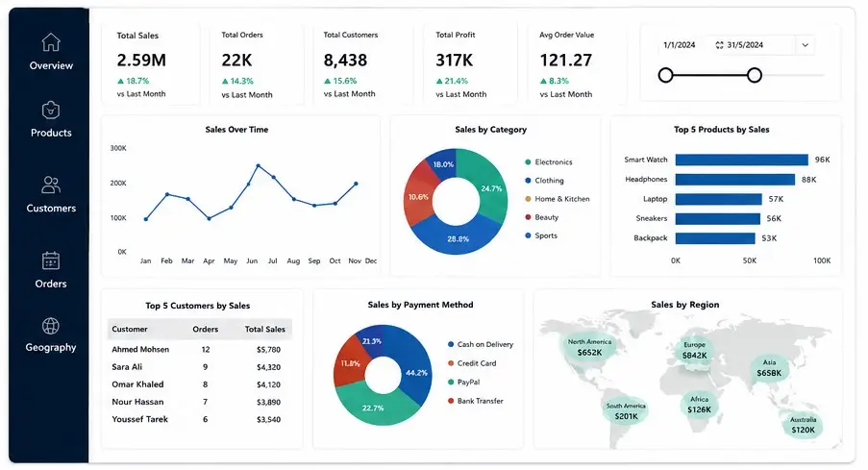The width and height of the screenshot is (868, 470).
Task: Open the Products bag icon
Action: pos(51,111)
